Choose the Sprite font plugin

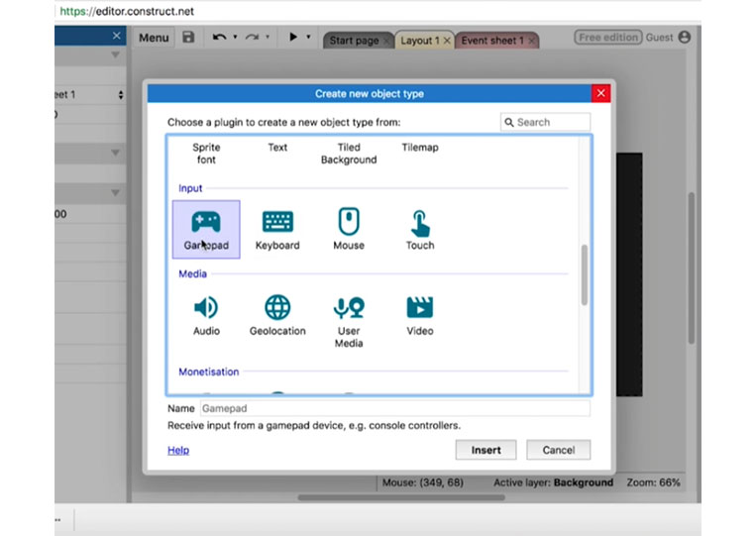tap(206, 154)
